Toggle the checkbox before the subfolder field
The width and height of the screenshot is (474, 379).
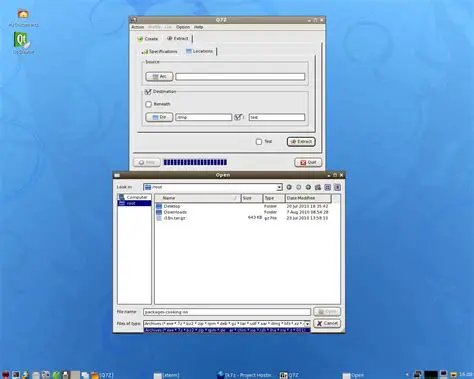238,117
